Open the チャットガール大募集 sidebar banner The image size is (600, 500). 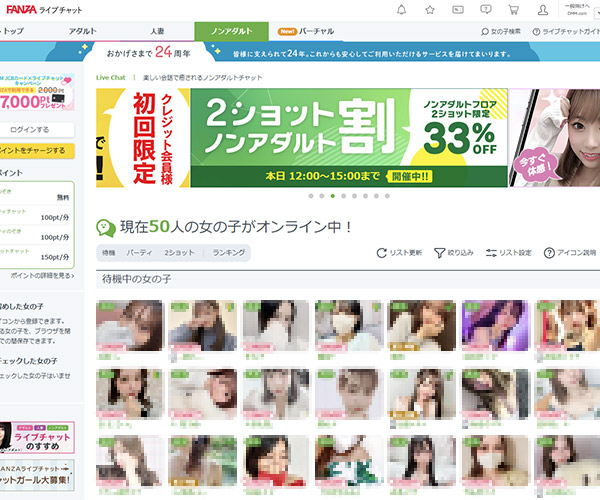(x=36, y=475)
